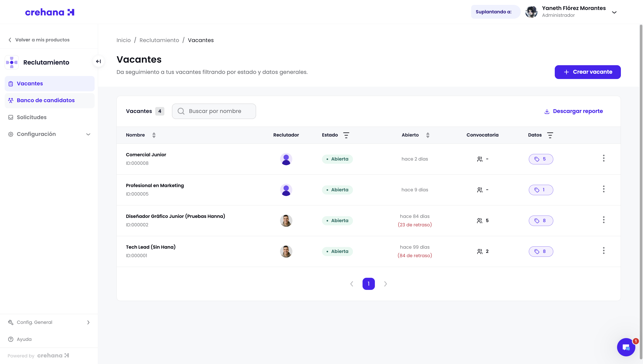Open options menu for Comercial Junior

603,158
